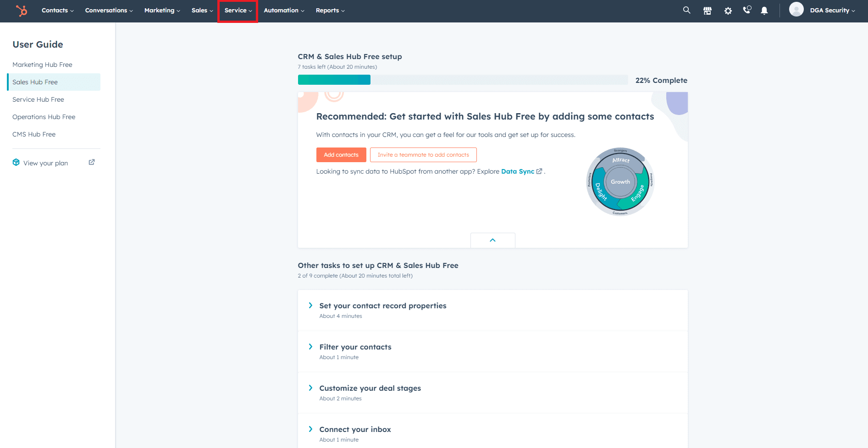Screen dimensions: 868x448
Task: Click Invite a teammate to add contacts
Action: pyautogui.click(x=423, y=155)
